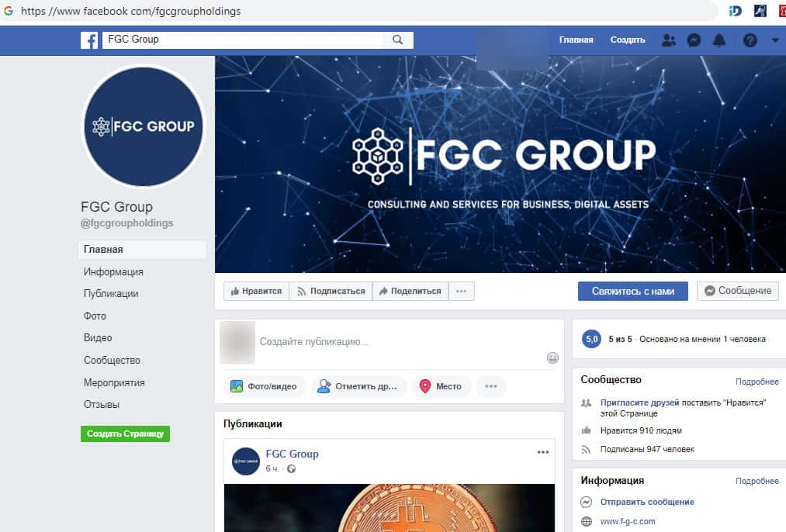Expand the account dropdown arrow in top bar
This screenshot has height=532, width=786.
click(x=775, y=40)
